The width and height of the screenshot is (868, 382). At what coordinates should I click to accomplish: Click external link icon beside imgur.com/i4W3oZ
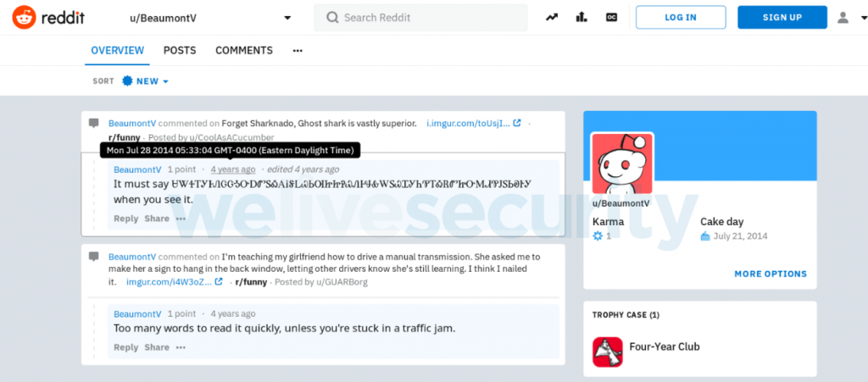click(219, 282)
